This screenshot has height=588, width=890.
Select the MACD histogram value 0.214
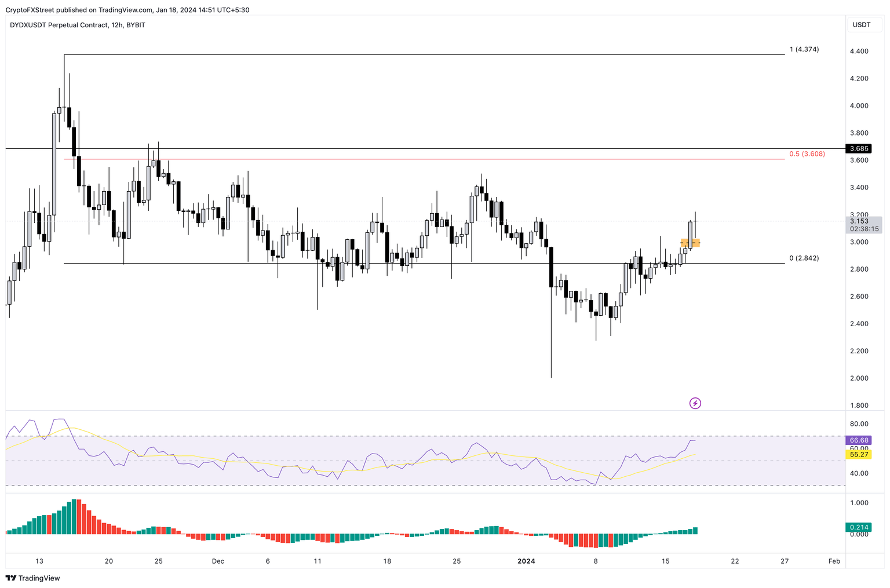click(858, 527)
